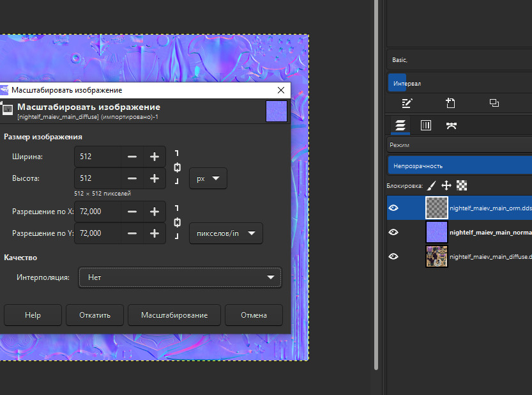Click the edit brush icon
Screen dimensions: 532x395
click(407, 103)
